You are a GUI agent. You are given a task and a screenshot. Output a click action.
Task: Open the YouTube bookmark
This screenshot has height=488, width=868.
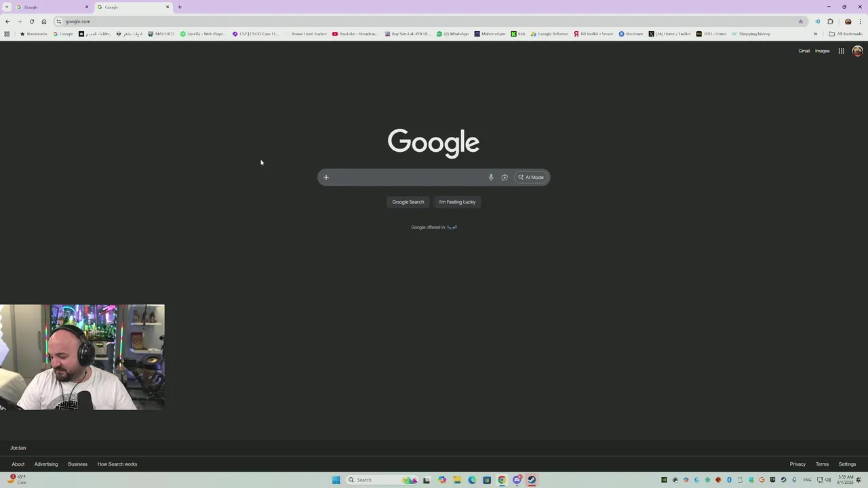point(355,34)
